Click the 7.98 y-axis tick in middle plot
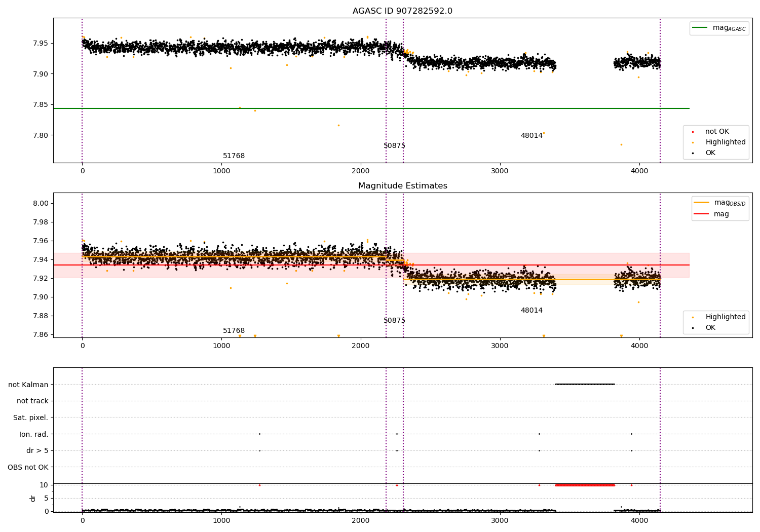 (41, 222)
